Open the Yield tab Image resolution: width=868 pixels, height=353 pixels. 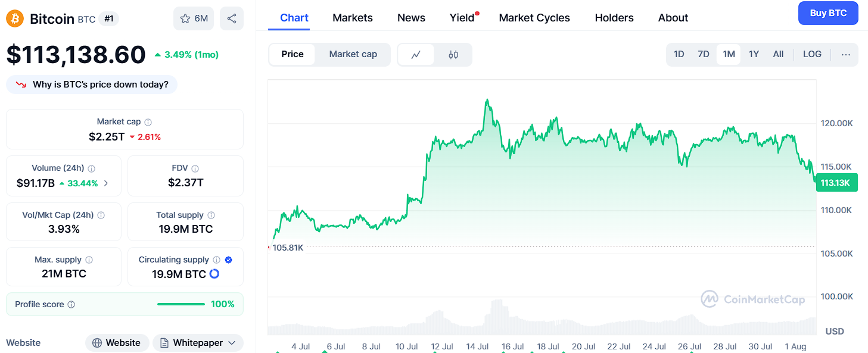[x=462, y=18]
